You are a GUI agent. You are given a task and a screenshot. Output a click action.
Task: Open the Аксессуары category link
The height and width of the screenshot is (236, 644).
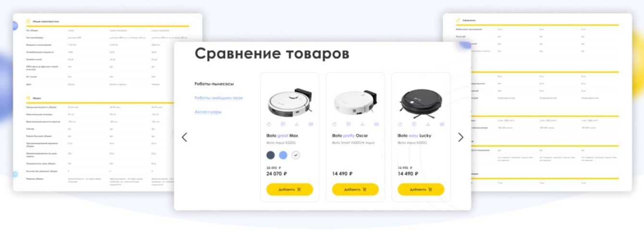point(208,112)
